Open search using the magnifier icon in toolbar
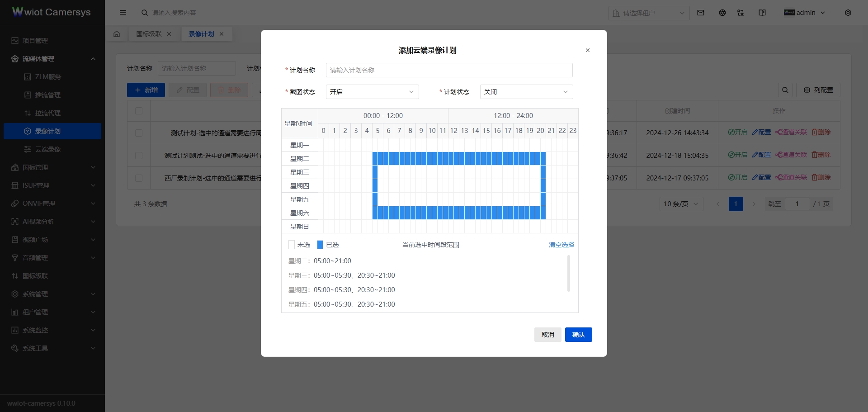The height and width of the screenshot is (412, 868). [x=785, y=90]
